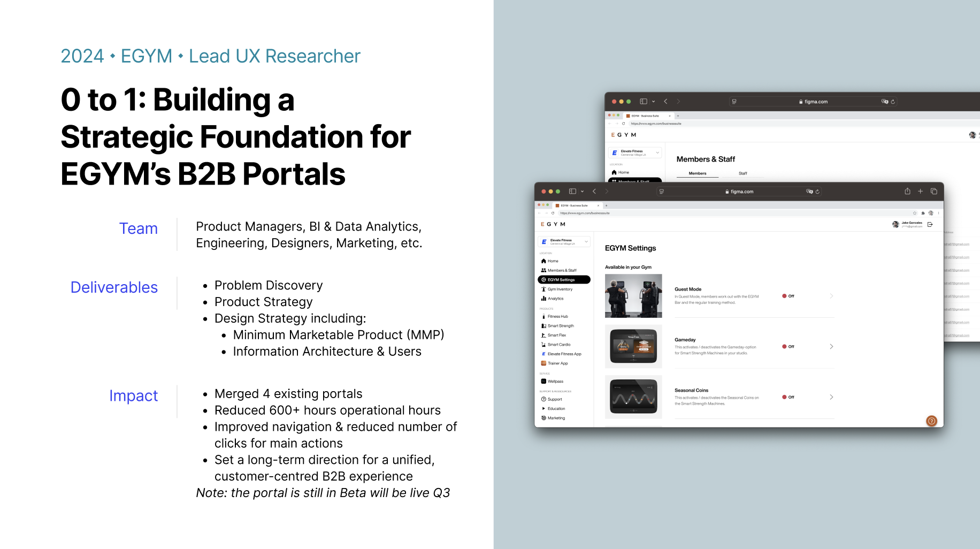This screenshot has height=549, width=980.
Task: Open Gym Inventory in the sidebar
Action: 557,289
